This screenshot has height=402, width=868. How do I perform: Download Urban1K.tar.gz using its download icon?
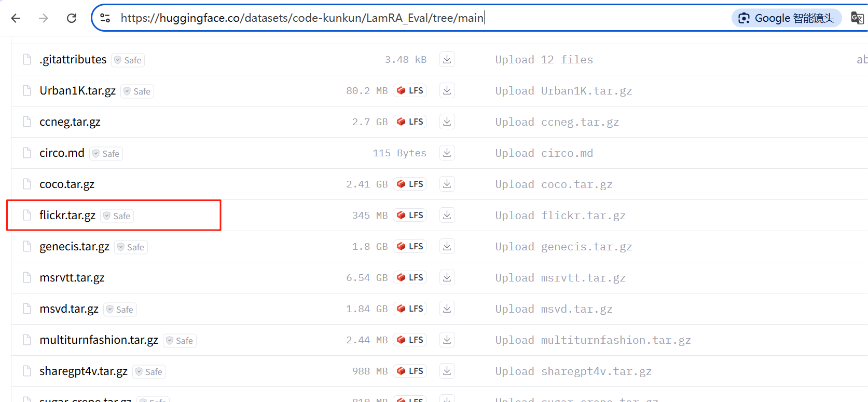tap(447, 90)
